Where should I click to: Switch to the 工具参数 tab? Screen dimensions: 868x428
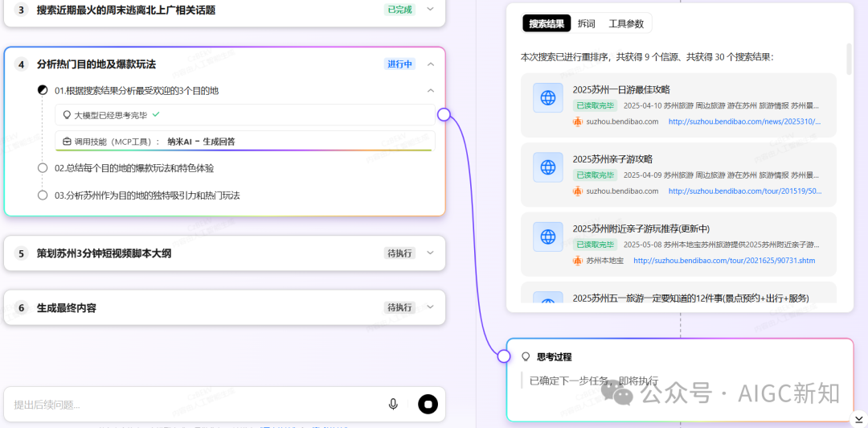[x=626, y=23]
